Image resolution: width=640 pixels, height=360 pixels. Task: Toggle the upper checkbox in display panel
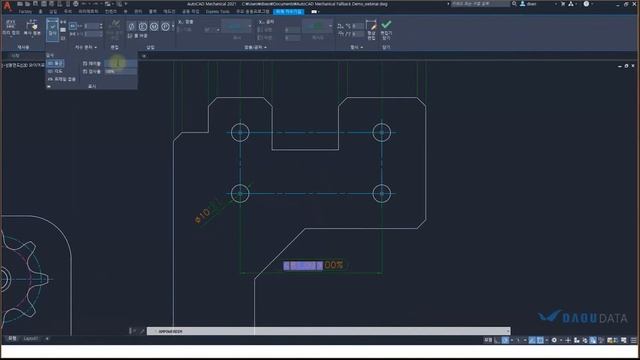(85, 63)
